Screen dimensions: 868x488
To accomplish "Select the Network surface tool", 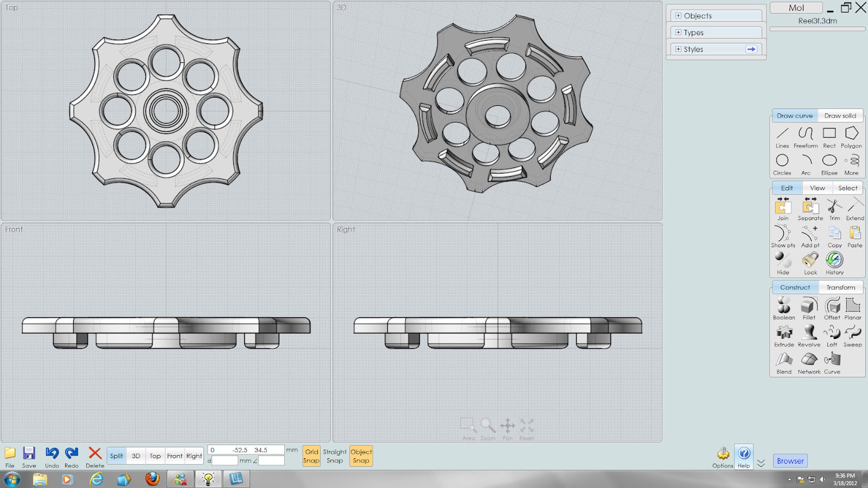I will tap(809, 363).
